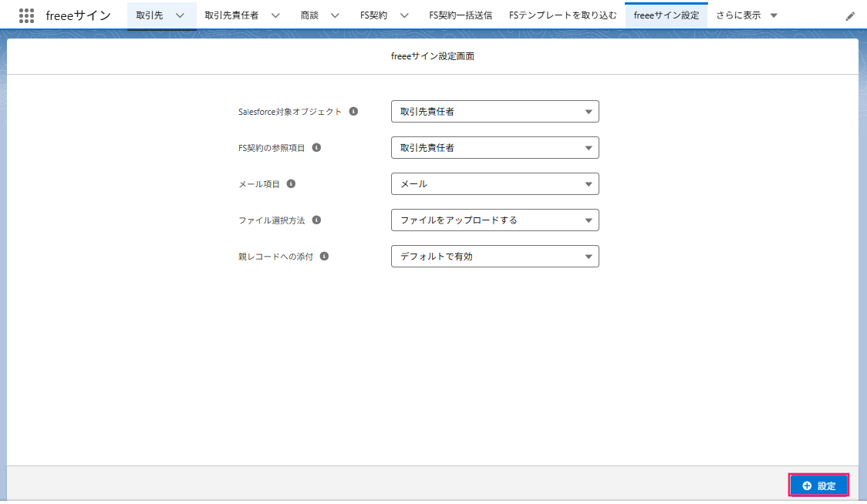This screenshot has width=867, height=504.
Task: Click the メール項目 label
Action: [258, 184]
